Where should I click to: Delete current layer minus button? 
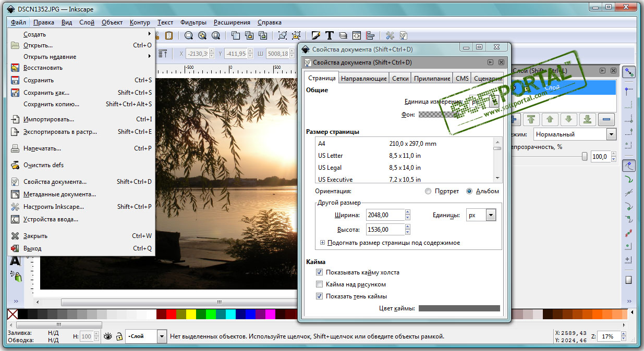click(x=605, y=119)
